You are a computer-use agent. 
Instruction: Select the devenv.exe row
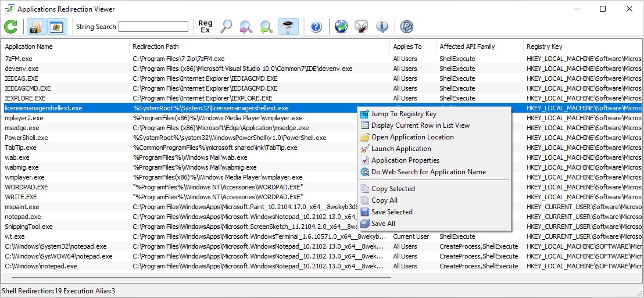[321, 69]
